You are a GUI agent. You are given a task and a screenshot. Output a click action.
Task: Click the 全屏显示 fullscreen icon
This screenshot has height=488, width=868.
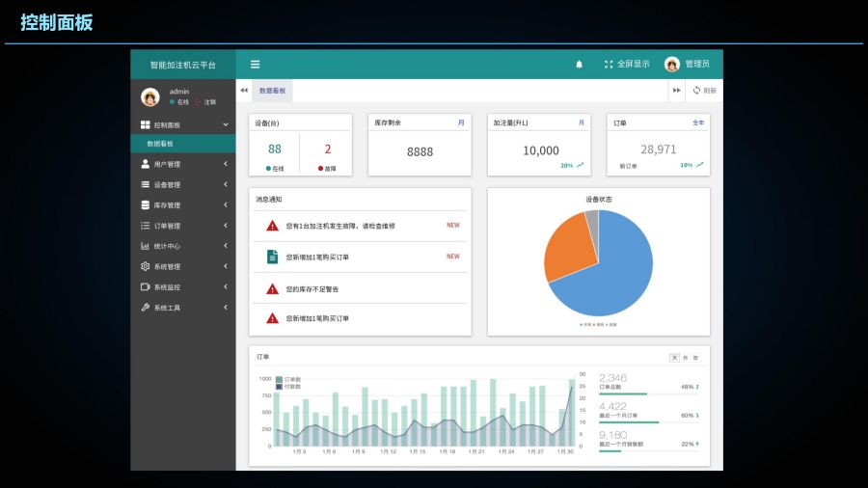(609, 65)
